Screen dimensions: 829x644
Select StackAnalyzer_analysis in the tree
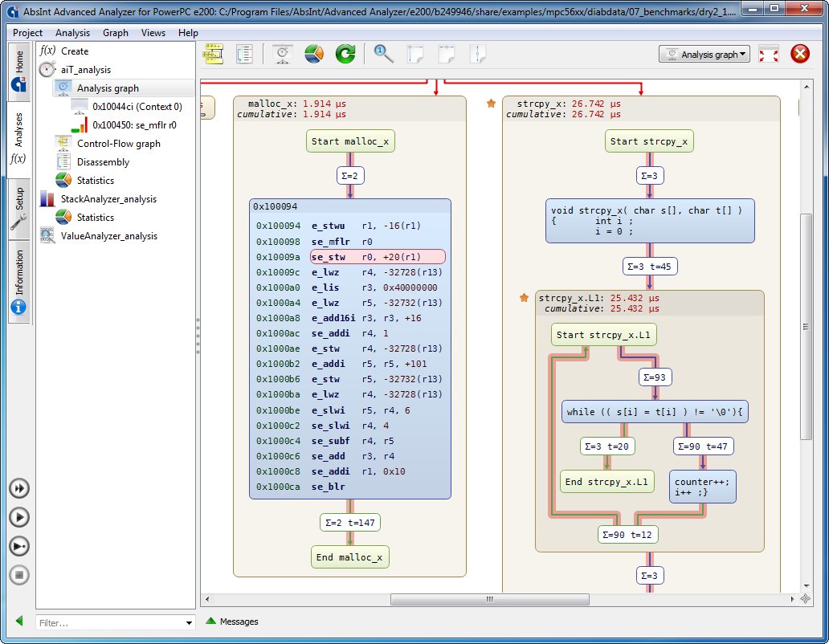coord(108,199)
